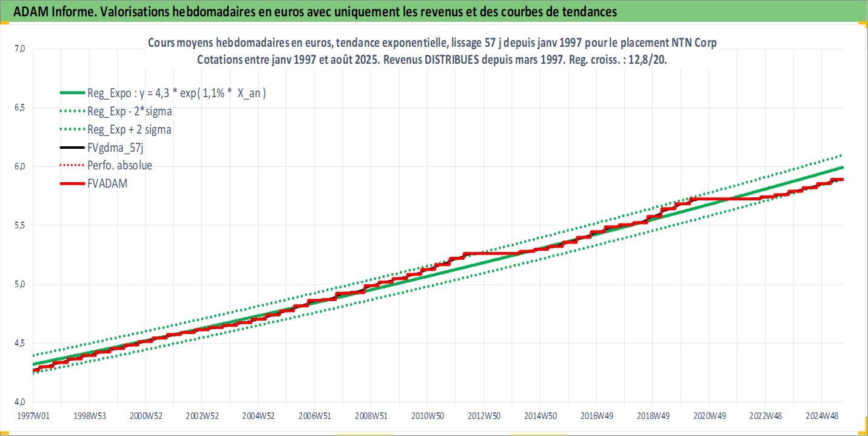The height and width of the screenshot is (436, 868).
Task: Click y-axis label 6,0
Action: [x=19, y=166]
